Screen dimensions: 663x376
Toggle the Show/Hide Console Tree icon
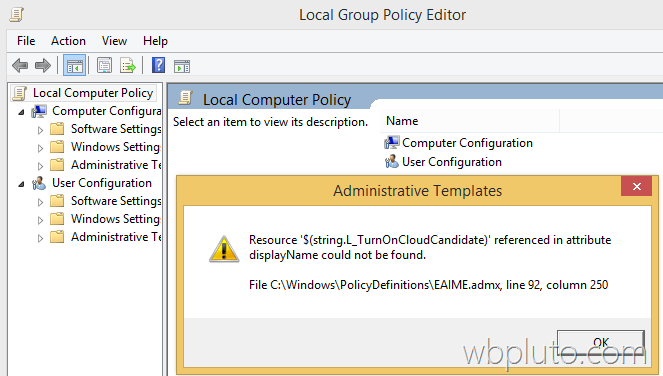[x=74, y=66]
